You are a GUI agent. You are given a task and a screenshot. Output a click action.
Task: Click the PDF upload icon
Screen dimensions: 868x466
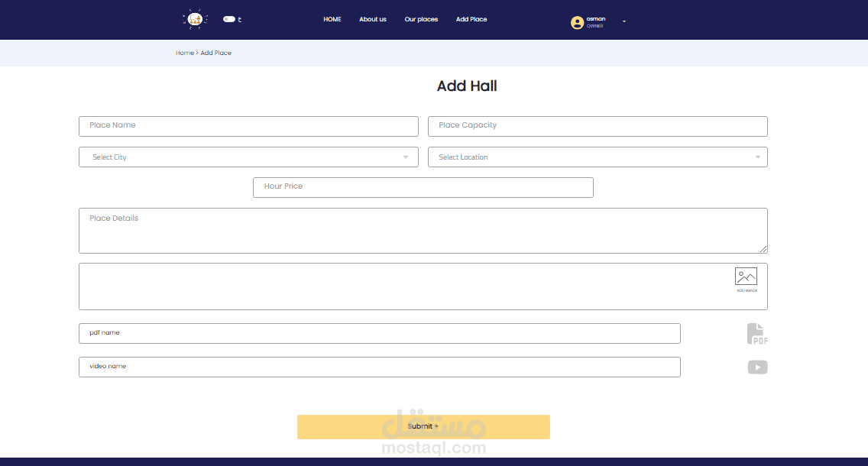[x=757, y=334]
